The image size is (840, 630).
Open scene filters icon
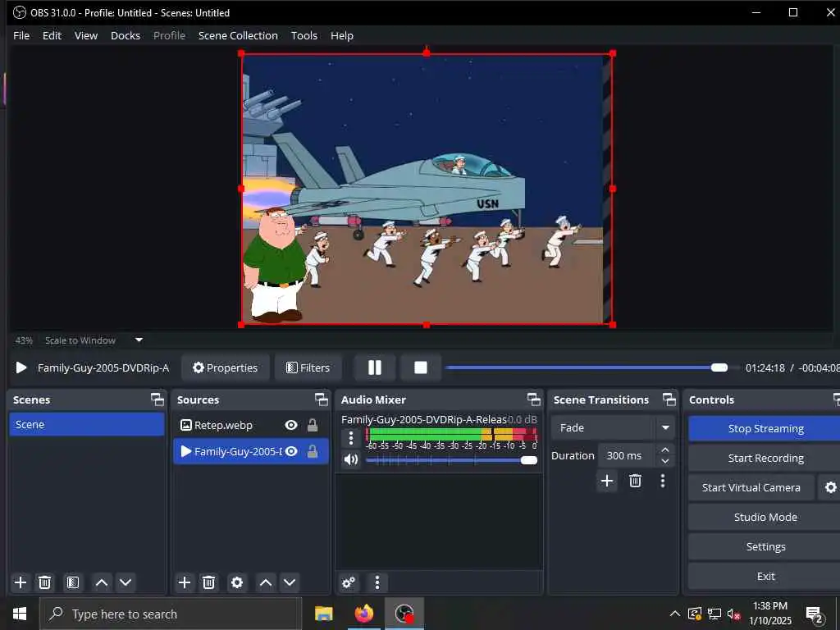tap(73, 582)
